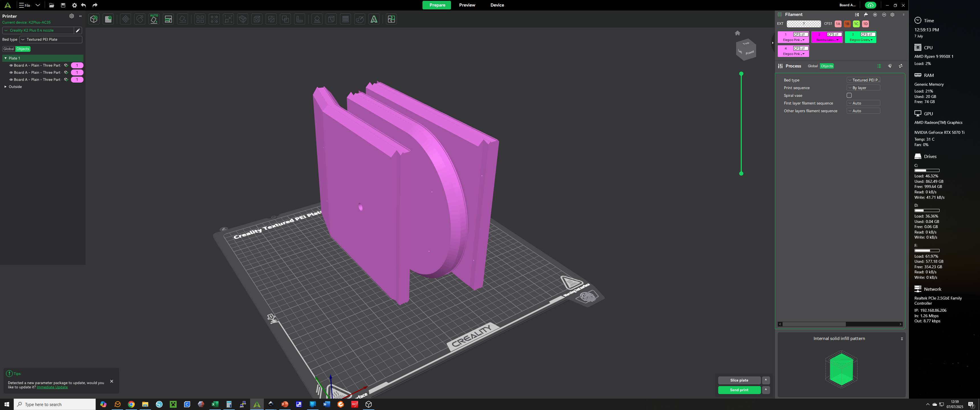This screenshot has height=410, width=980.
Task: Select the Rotate tool icon
Action: [x=140, y=19]
